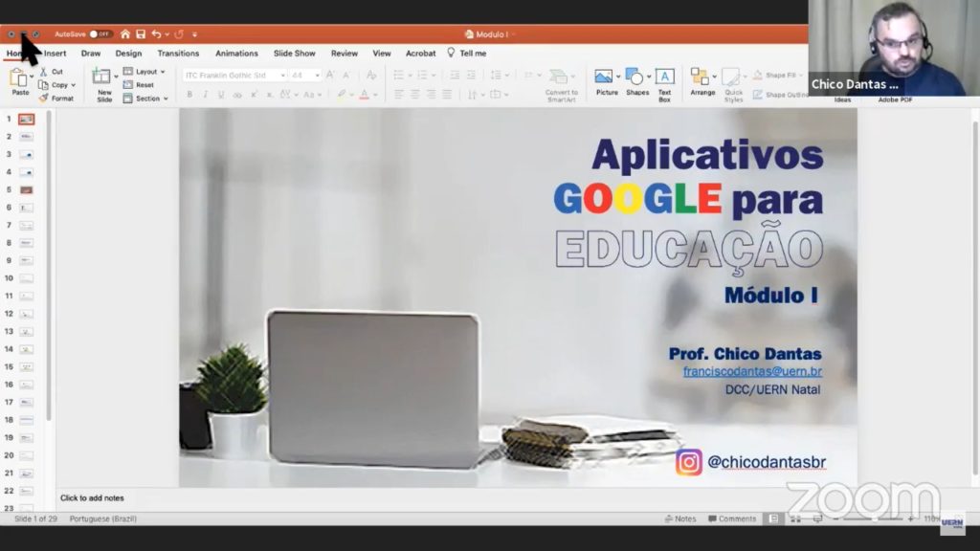
Task: Click the zoom slider in status bar
Action: click(873, 518)
